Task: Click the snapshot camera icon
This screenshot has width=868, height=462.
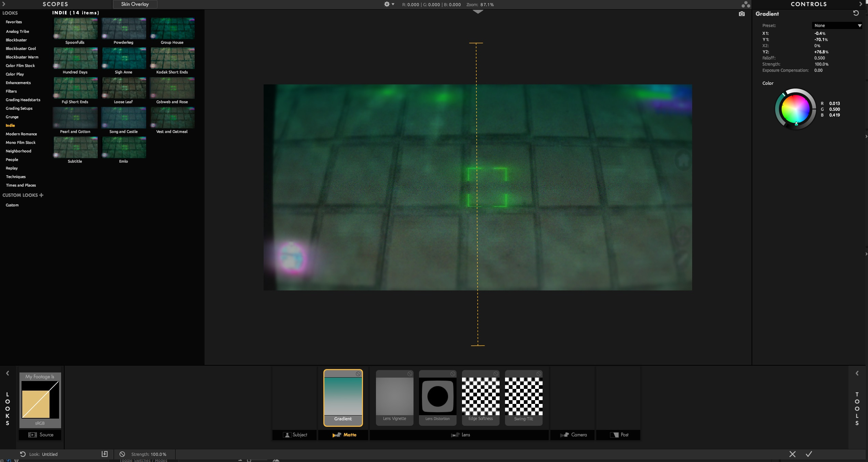Action: [742, 14]
